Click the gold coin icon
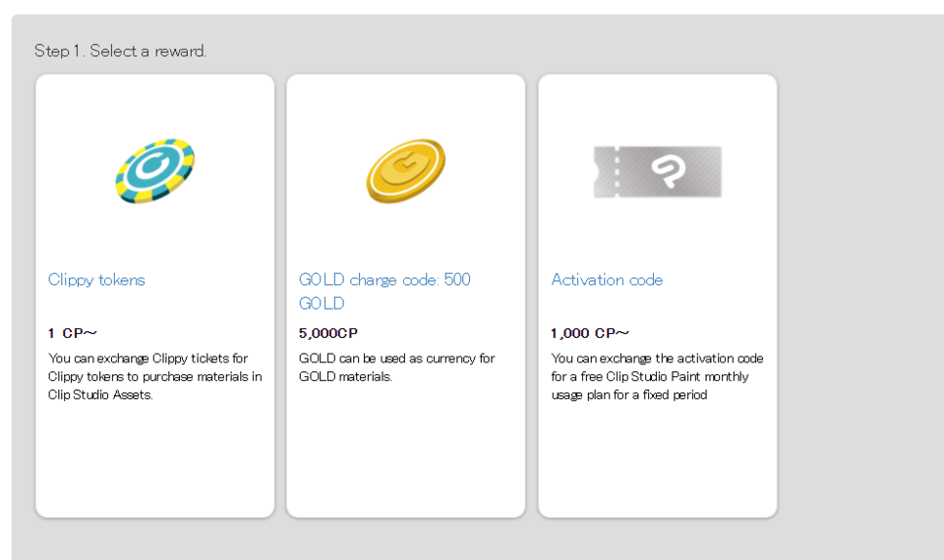 click(406, 171)
